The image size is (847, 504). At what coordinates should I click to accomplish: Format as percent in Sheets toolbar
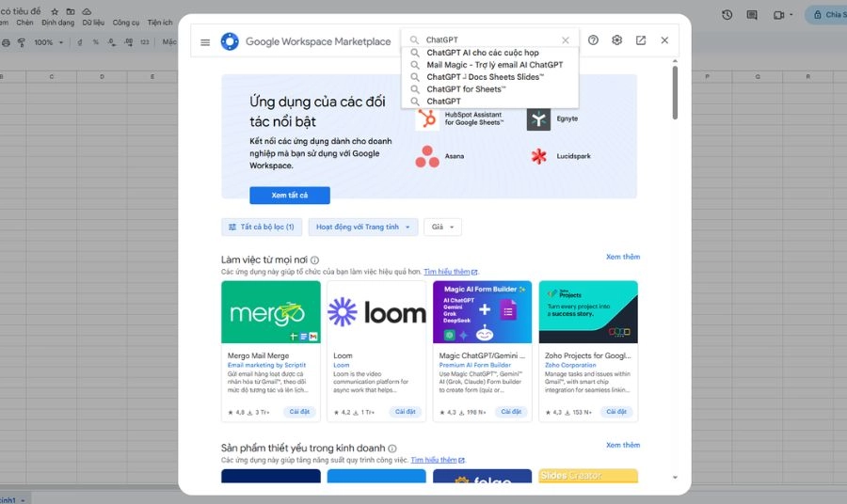click(x=96, y=42)
